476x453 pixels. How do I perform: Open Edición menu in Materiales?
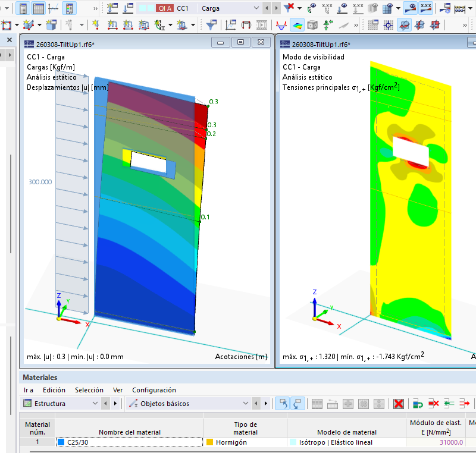(x=54, y=390)
